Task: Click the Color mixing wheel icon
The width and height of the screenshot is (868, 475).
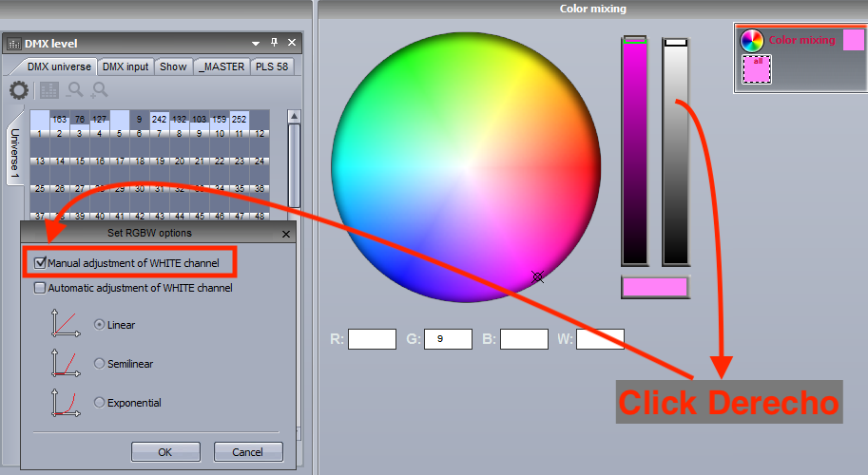Action: click(752, 40)
